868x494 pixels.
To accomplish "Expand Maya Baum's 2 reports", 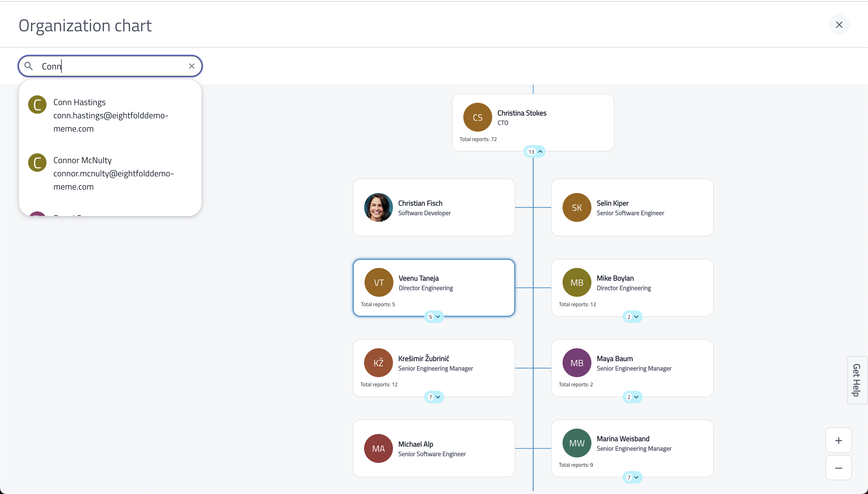I will [x=632, y=397].
